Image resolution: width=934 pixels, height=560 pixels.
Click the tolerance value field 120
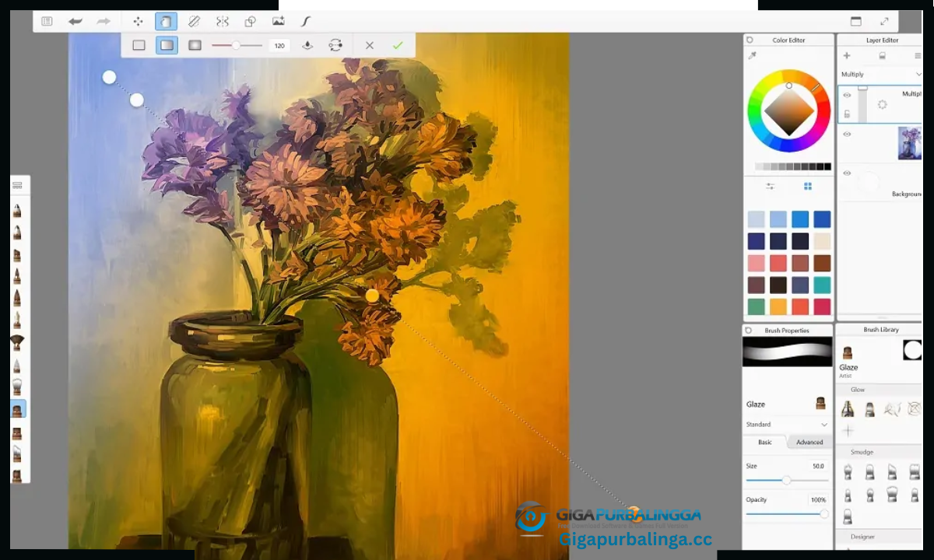point(279,45)
